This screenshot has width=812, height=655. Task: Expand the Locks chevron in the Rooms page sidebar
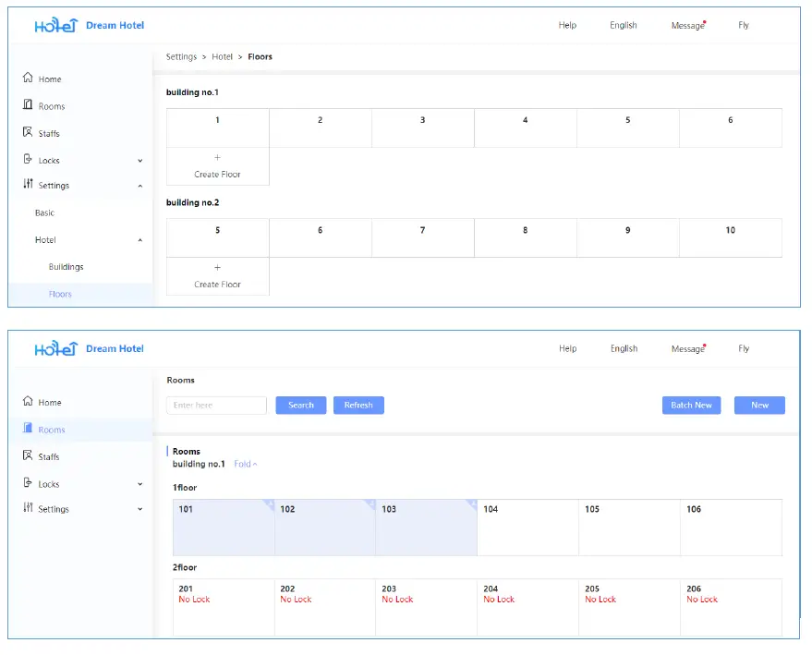(x=140, y=484)
